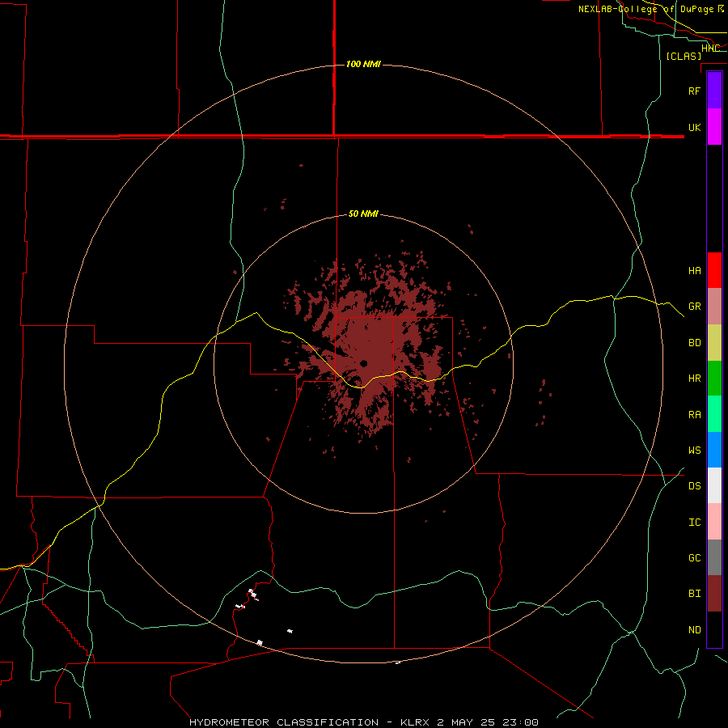
Task: Click the RF legend label
Action: [694, 91]
